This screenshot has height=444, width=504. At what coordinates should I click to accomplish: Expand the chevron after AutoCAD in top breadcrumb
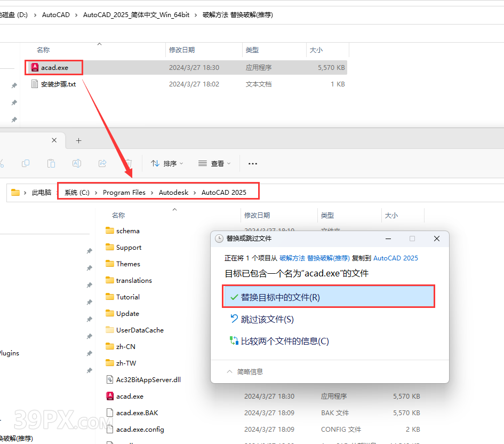click(76, 15)
